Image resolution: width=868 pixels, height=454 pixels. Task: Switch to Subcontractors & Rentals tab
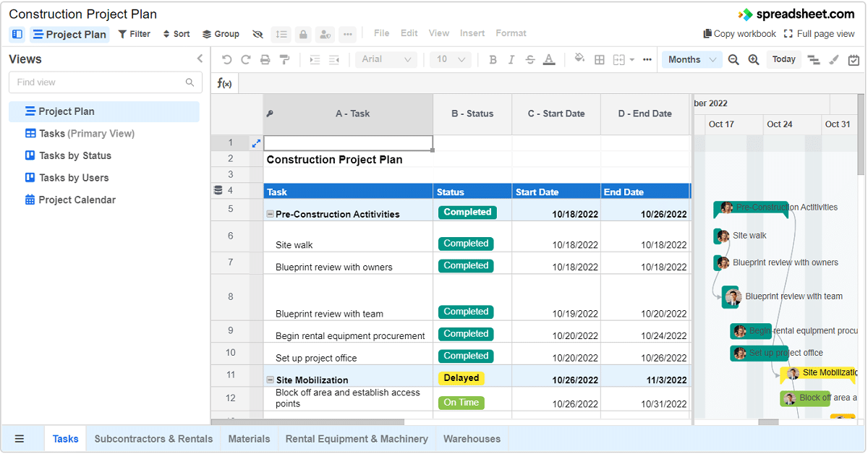(x=153, y=439)
